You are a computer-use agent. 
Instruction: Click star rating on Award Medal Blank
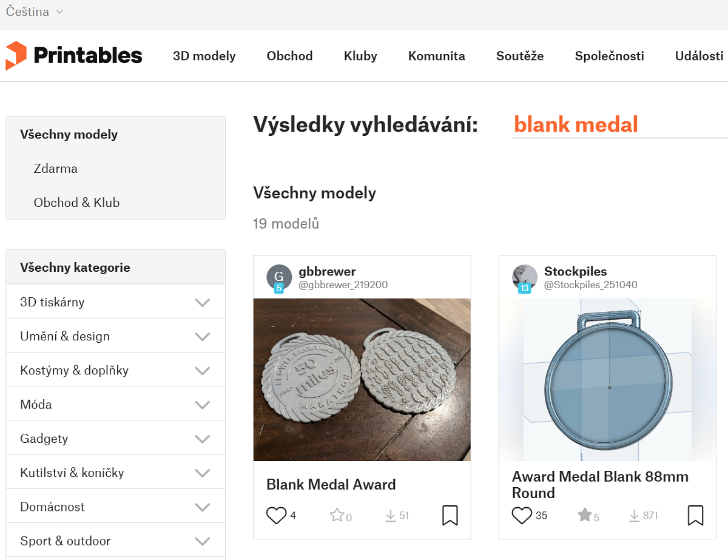[584, 516]
